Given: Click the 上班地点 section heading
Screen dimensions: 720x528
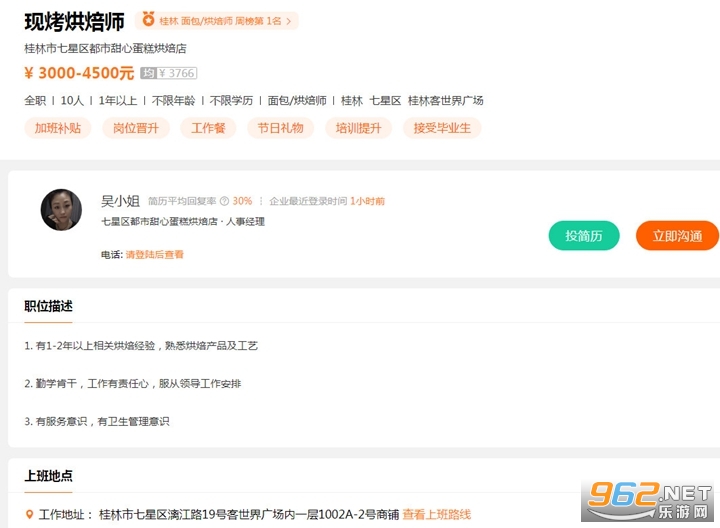Looking at the screenshot, I should [48, 476].
